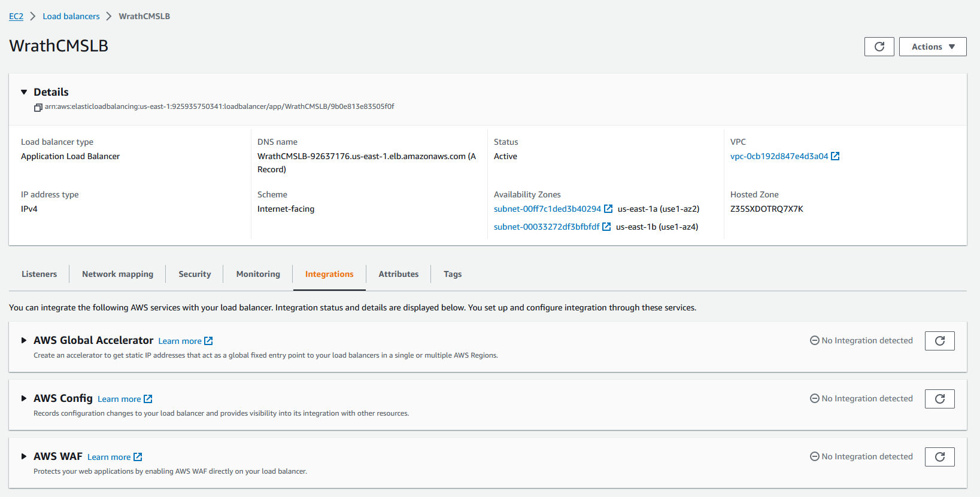The image size is (980, 497).
Task: Click the EC2 breadcrumb link
Action: coord(16,16)
